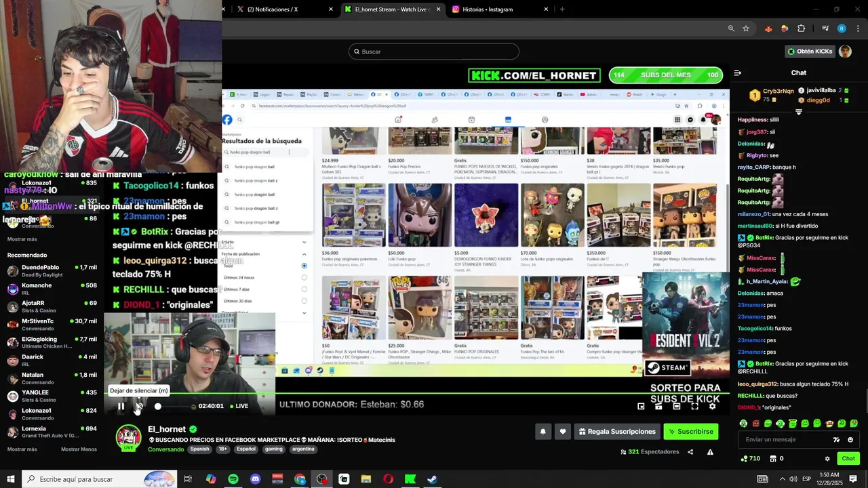
Task: Open DuendePablo recommended channel
Action: (52, 271)
